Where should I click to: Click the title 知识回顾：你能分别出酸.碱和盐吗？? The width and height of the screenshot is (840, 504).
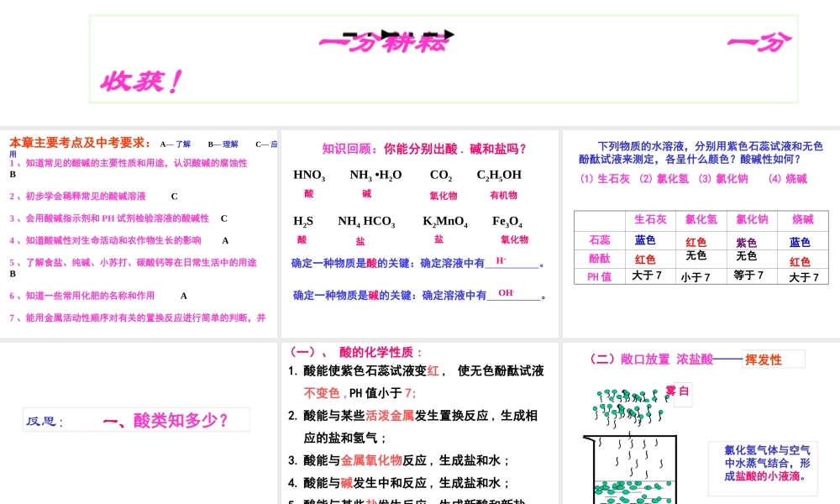[x=424, y=149]
